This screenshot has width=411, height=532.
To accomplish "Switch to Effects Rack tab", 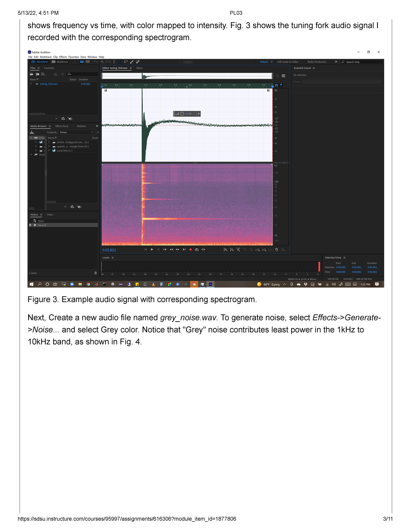I will coord(62,126).
